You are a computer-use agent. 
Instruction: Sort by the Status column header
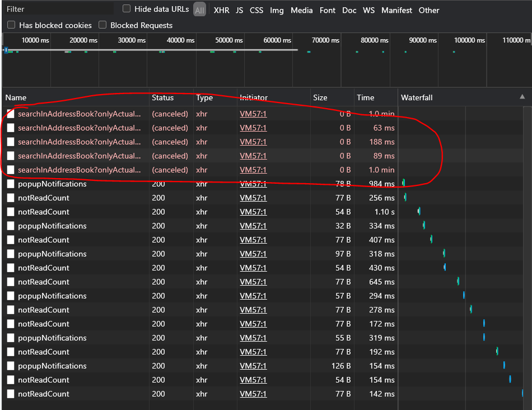(171, 98)
